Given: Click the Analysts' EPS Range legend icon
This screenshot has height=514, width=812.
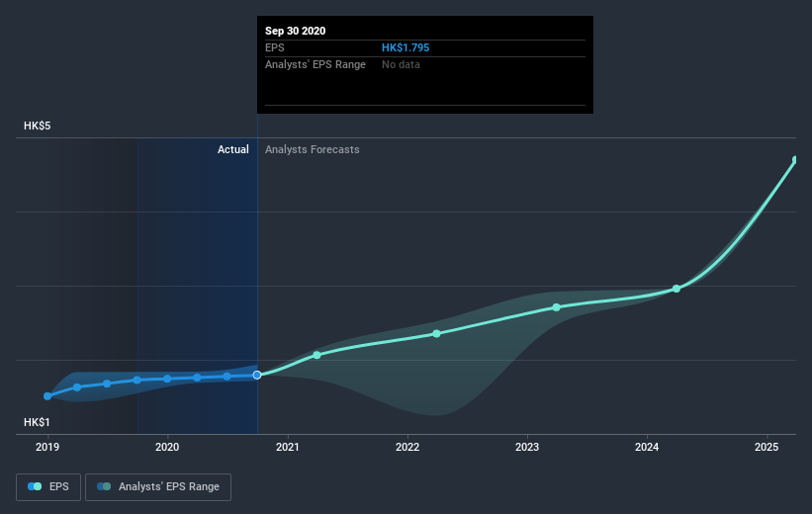Looking at the screenshot, I should tap(104, 486).
